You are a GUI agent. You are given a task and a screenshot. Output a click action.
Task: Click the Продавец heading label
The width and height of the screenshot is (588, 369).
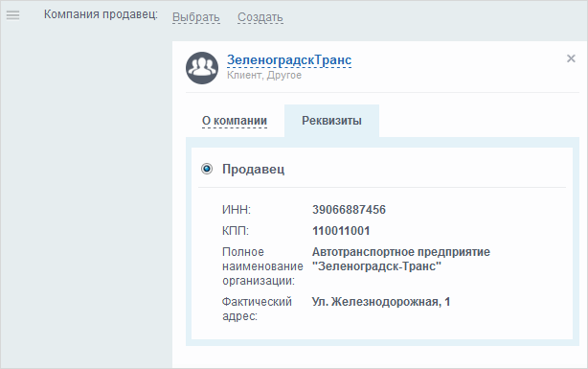click(254, 170)
